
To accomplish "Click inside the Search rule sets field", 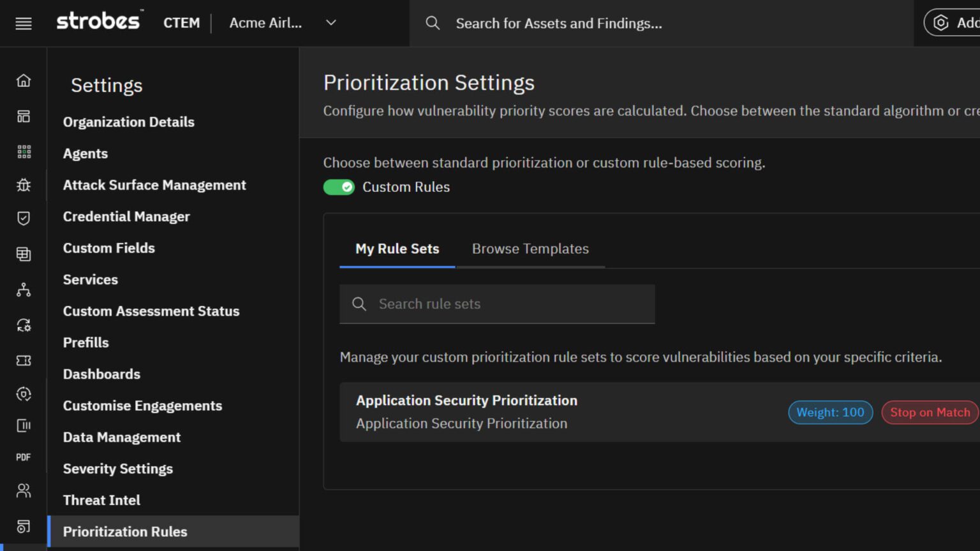I will point(498,304).
